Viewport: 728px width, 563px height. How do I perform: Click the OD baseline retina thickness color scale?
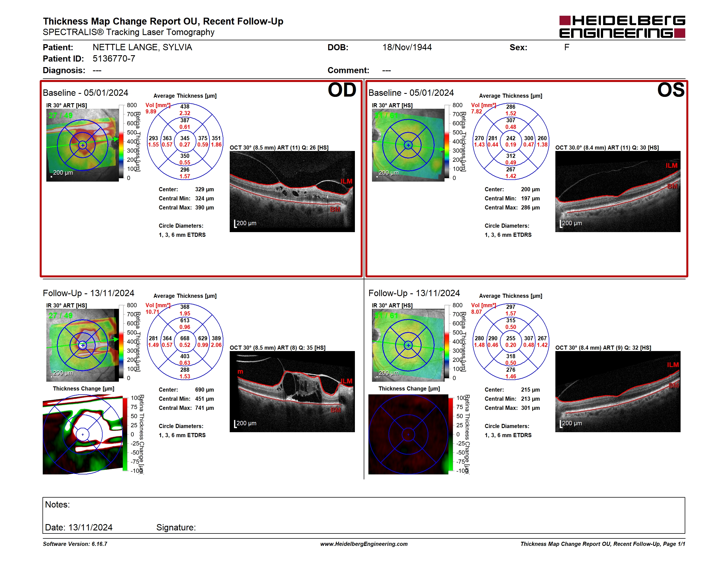click(121, 141)
